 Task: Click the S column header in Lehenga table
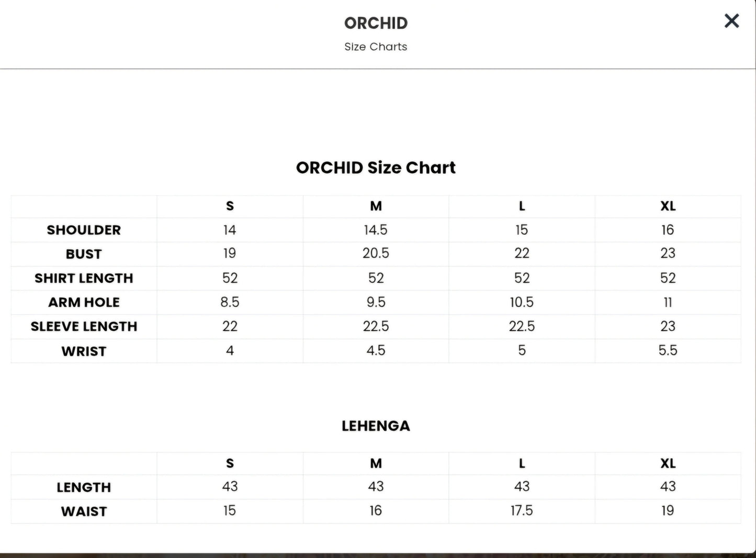click(230, 463)
